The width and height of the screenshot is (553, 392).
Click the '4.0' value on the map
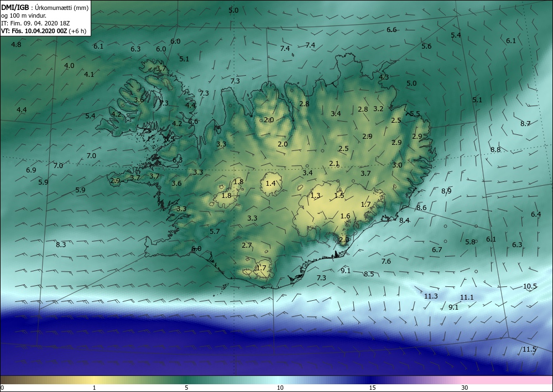69,66
